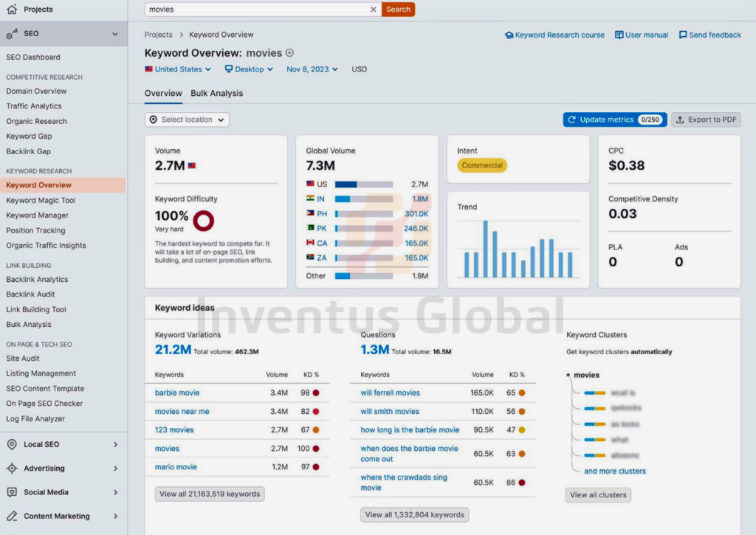
Task: Click the orange Search button
Action: 398,9
